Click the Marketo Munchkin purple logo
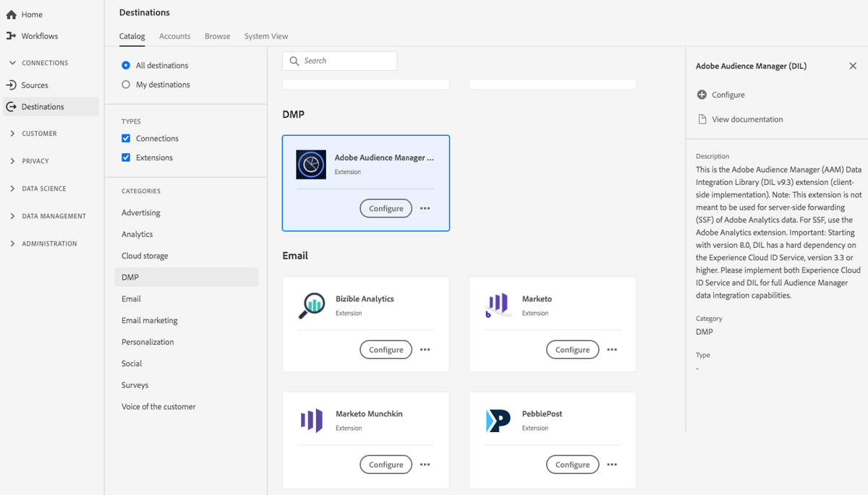 point(310,421)
